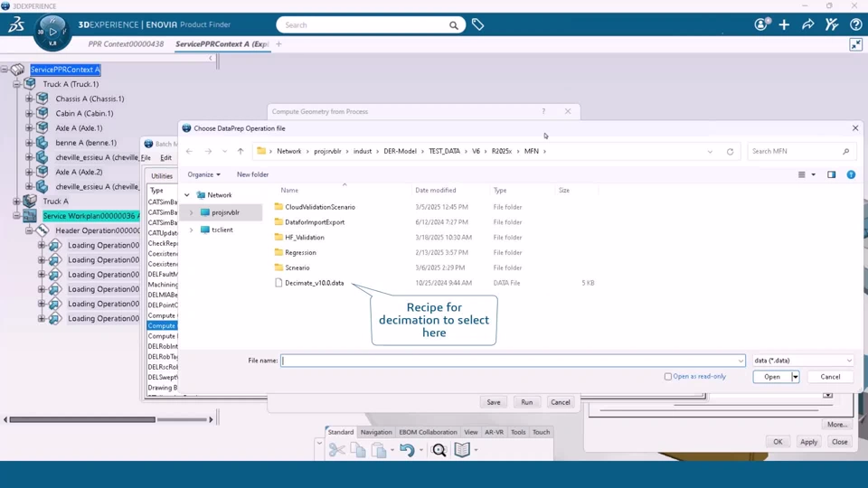Screen dimensions: 868x488
Task: Click TEST_DATA in the breadcrumb path
Action: click(444, 151)
